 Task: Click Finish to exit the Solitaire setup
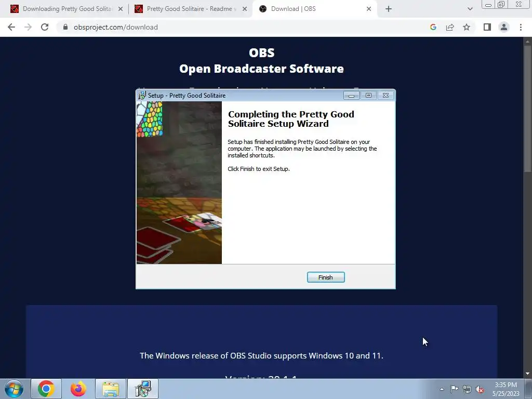pos(326,277)
